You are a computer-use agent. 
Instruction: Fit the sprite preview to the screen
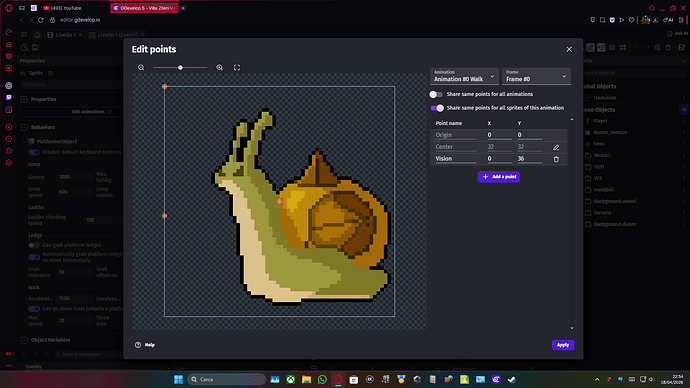[x=237, y=68]
